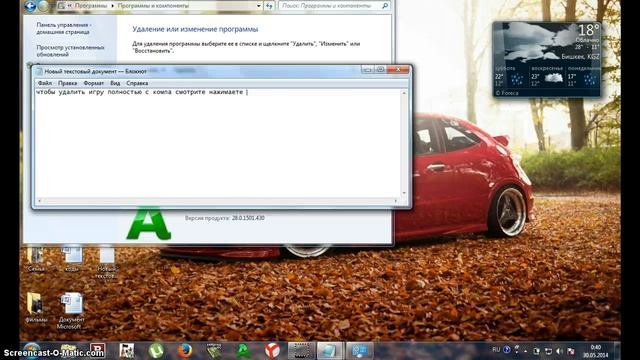Click the magnifier icon in Control Panel search
The width and height of the screenshot is (640, 360).
[x=385, y=6]
